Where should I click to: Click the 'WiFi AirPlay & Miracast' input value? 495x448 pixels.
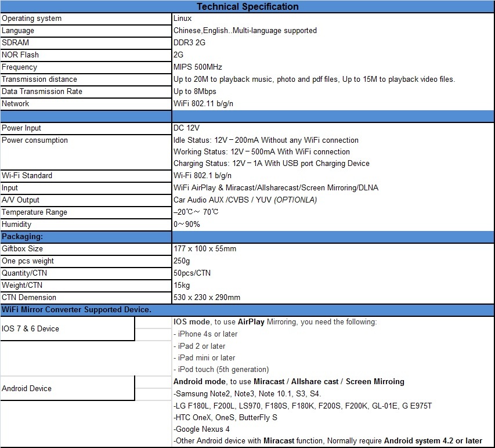pyautogui.click(x=276, y=188)
